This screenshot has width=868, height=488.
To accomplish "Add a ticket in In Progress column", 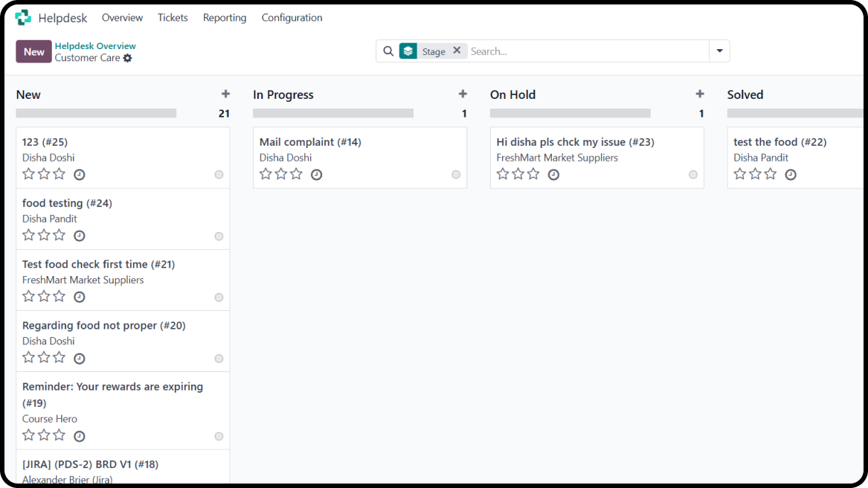I will (x=463, y=94).
